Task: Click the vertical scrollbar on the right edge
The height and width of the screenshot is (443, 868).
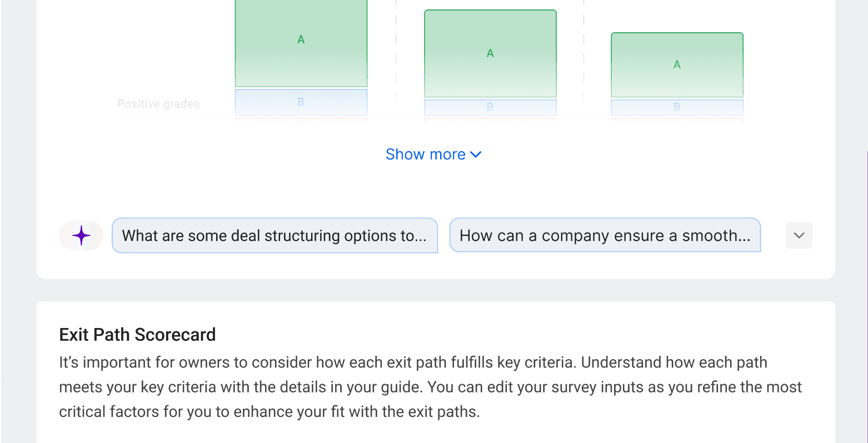Action: 866,222
